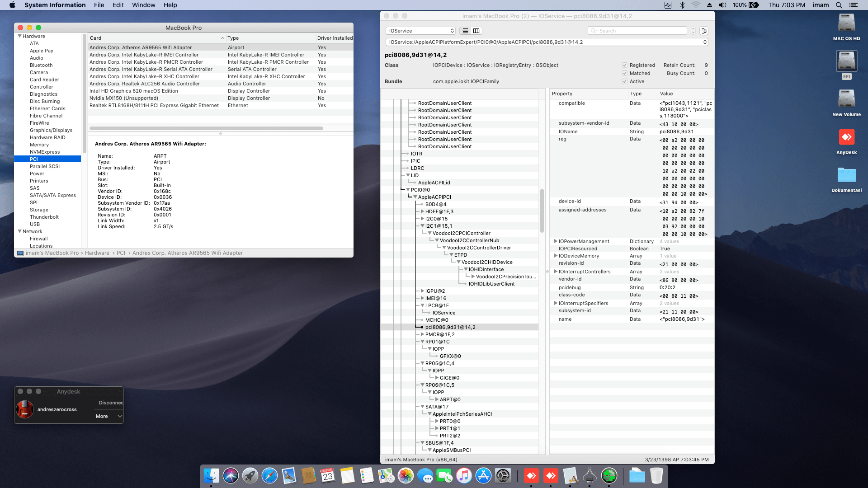Click the PCI table horizontal scrollbar

coord(206,128)
